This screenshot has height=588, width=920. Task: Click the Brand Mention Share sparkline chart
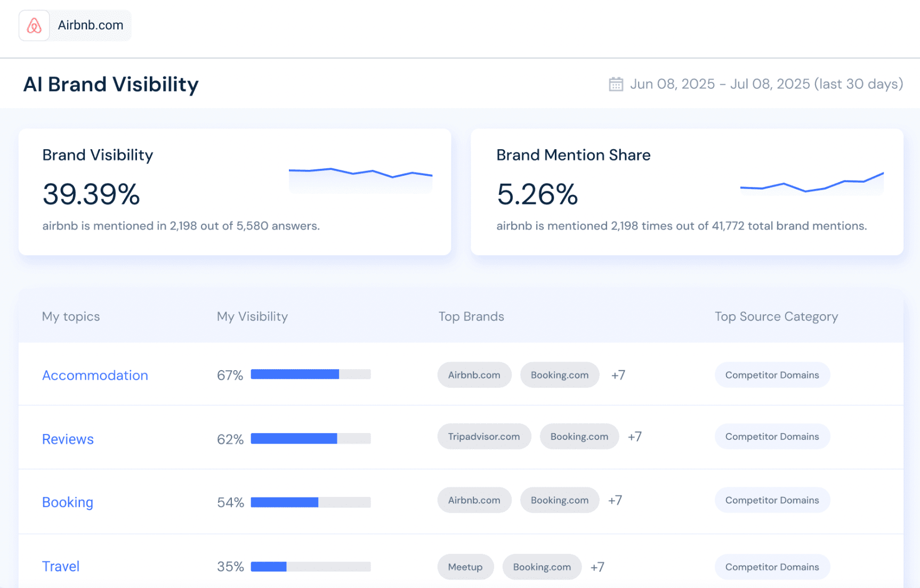[811, 183]
